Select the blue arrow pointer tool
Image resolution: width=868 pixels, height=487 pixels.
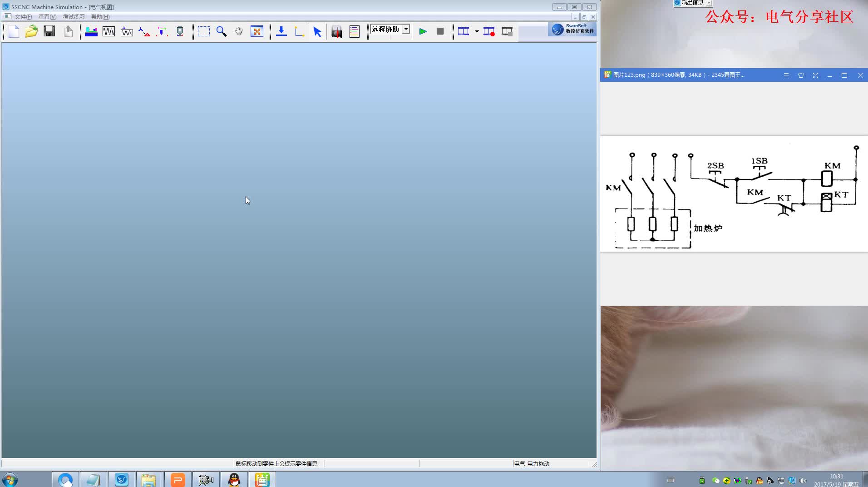tap(317, 31)
